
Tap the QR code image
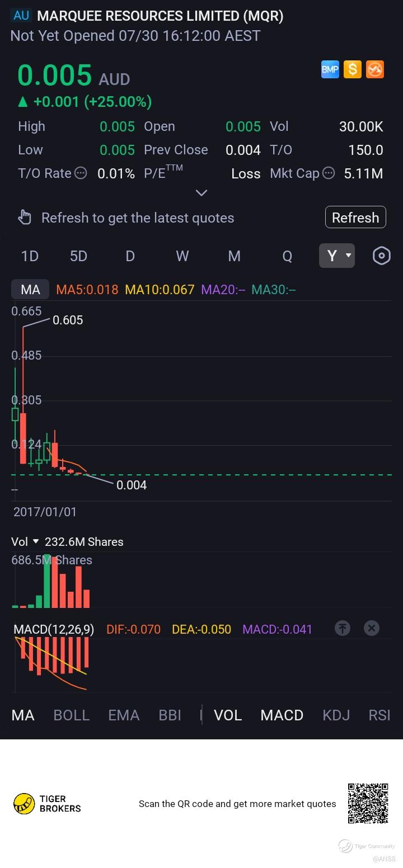(368, 804)
